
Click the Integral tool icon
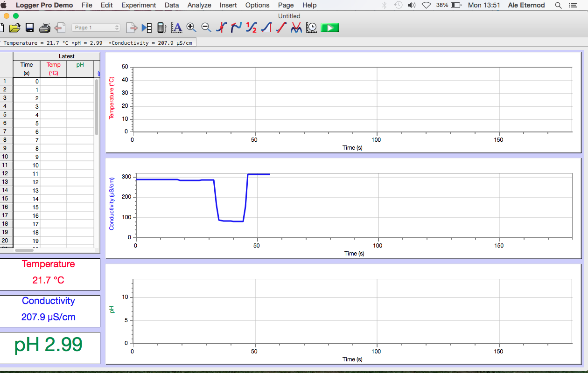coord(266,28)
